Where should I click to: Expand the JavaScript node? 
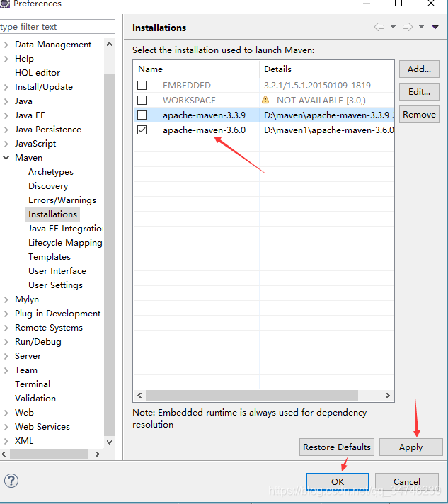tap(6, 144)
